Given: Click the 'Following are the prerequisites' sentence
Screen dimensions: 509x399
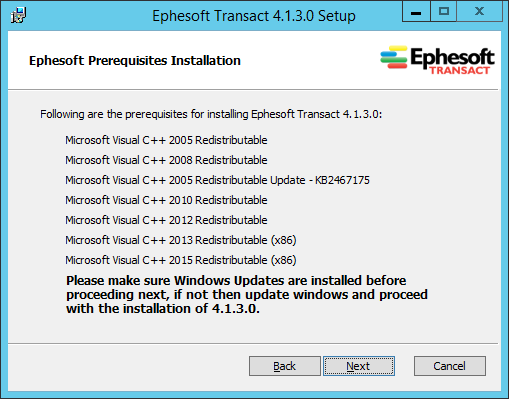Looking at the screenshot, I should click(211, 114).
